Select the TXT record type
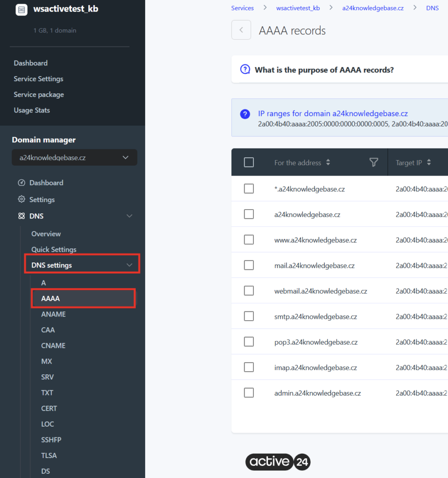This screenshot has height=478, width=448. (47, 393)
